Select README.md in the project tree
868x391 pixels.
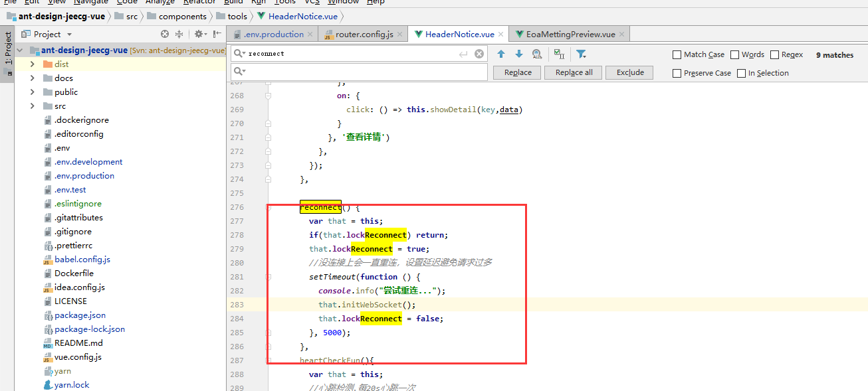click(78, 343)
